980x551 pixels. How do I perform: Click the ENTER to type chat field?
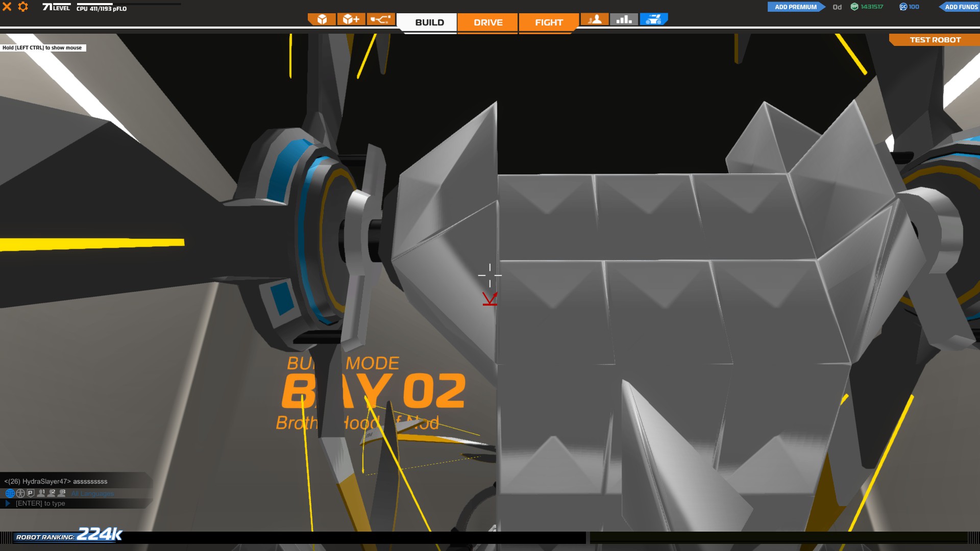41,504
